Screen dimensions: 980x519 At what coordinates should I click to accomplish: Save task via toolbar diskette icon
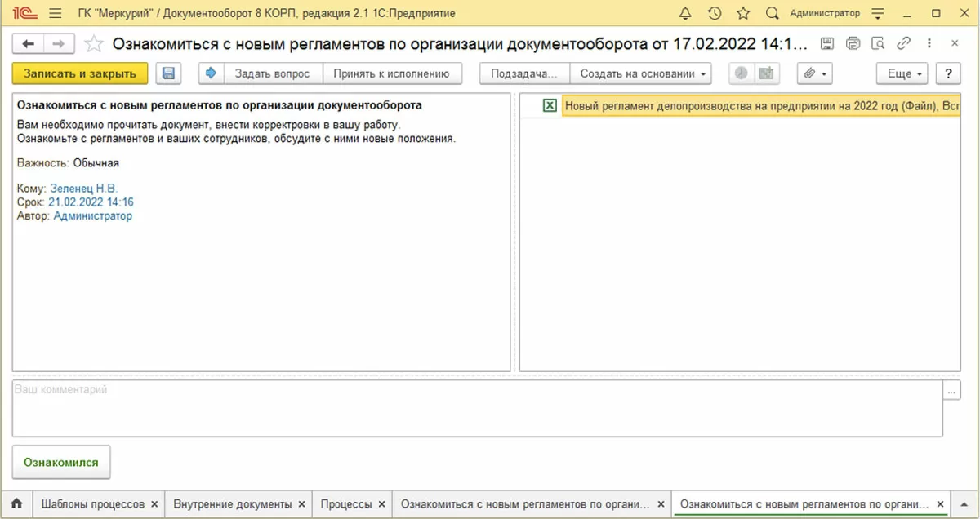coord(168,73)
